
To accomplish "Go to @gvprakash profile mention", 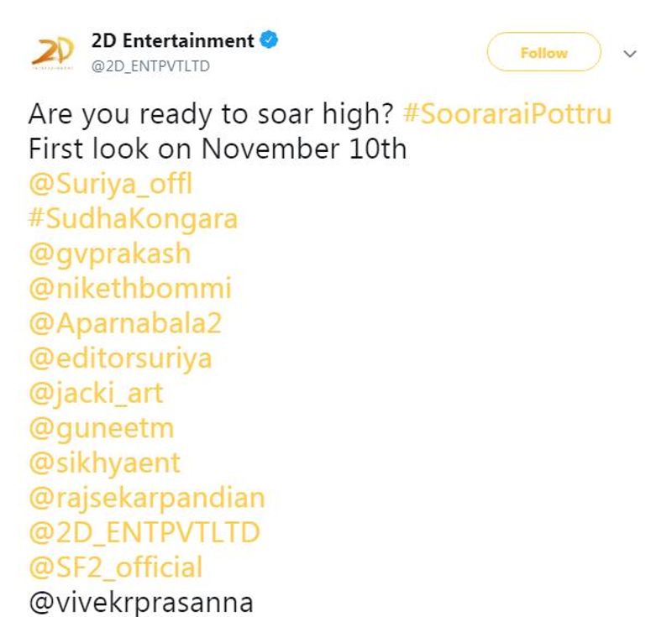I will click(x=109, y=254).
